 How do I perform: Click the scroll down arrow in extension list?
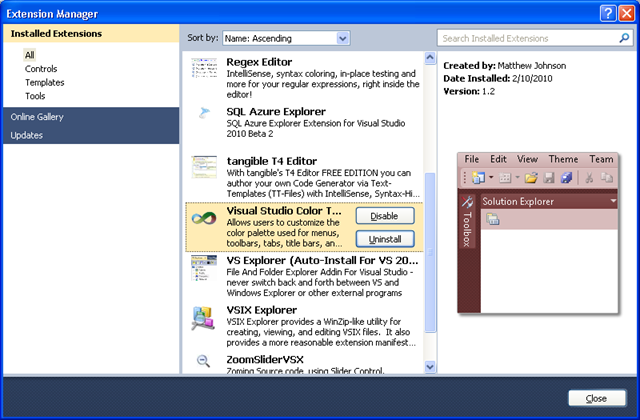[x=430, y=367]
